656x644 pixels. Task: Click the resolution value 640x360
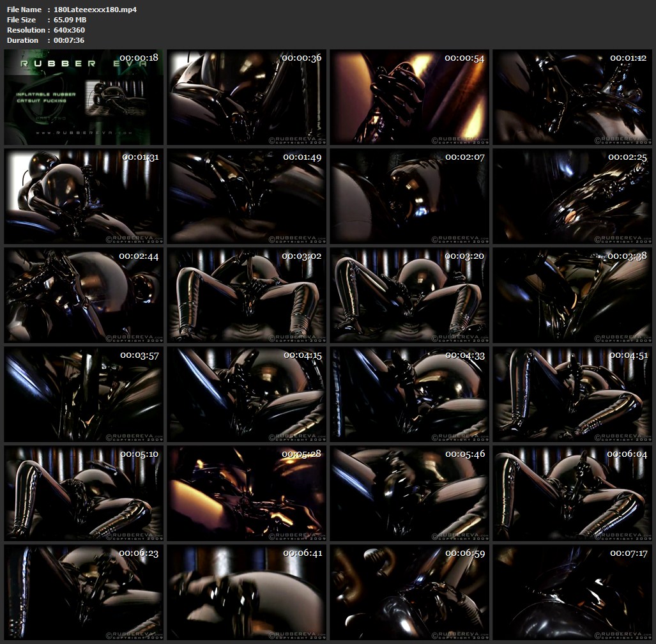(69, 30)
